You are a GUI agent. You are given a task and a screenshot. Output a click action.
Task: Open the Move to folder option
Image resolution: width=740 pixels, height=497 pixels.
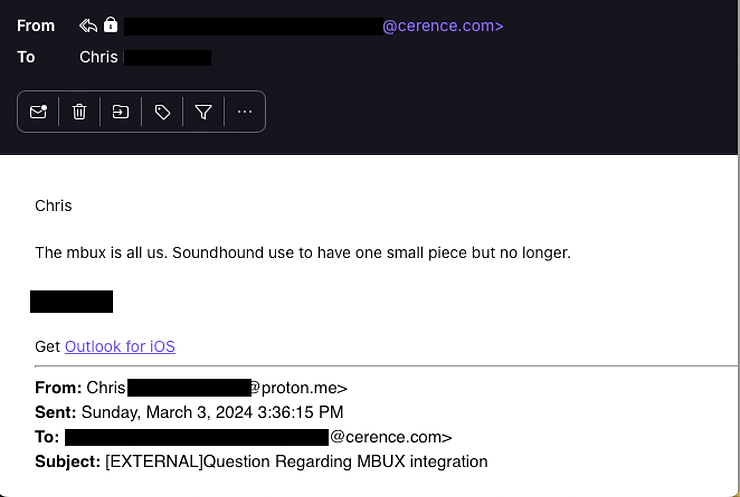tap(121, 112)
